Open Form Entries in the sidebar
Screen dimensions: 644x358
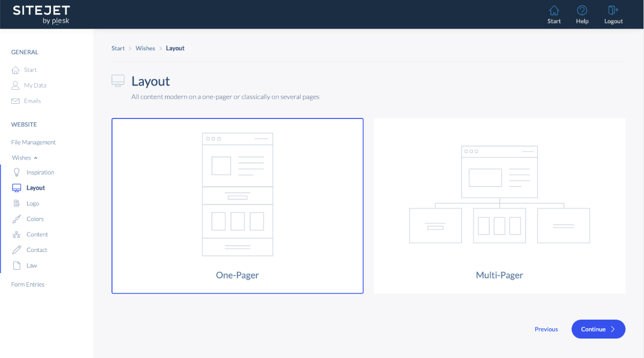[x=28, y=284]
